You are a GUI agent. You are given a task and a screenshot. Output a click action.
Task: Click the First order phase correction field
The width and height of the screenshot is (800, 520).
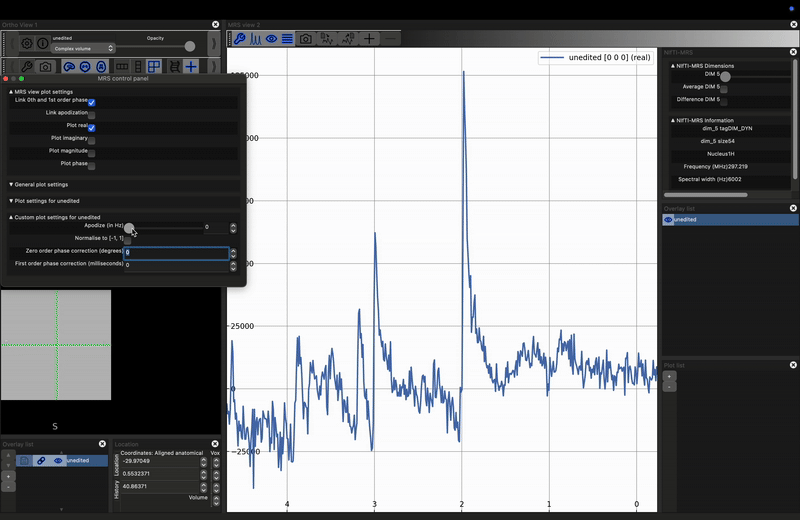tap(176, 266)
